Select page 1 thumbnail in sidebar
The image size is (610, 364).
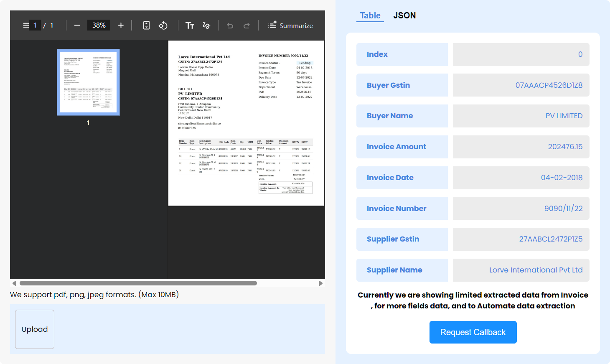(88, 82)
